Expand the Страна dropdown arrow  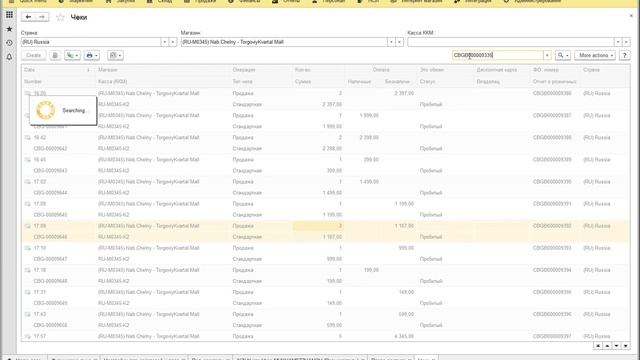[x=164, y=42]
